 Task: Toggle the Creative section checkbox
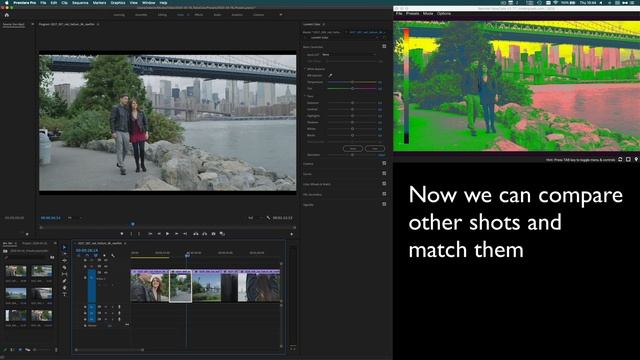(x=384, y=163)
